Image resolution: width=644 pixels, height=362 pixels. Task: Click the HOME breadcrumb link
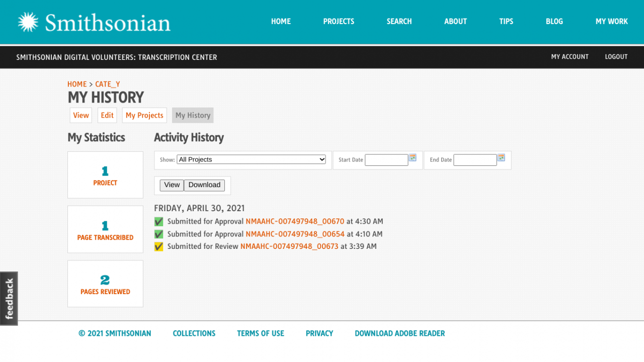click(77, 84)
